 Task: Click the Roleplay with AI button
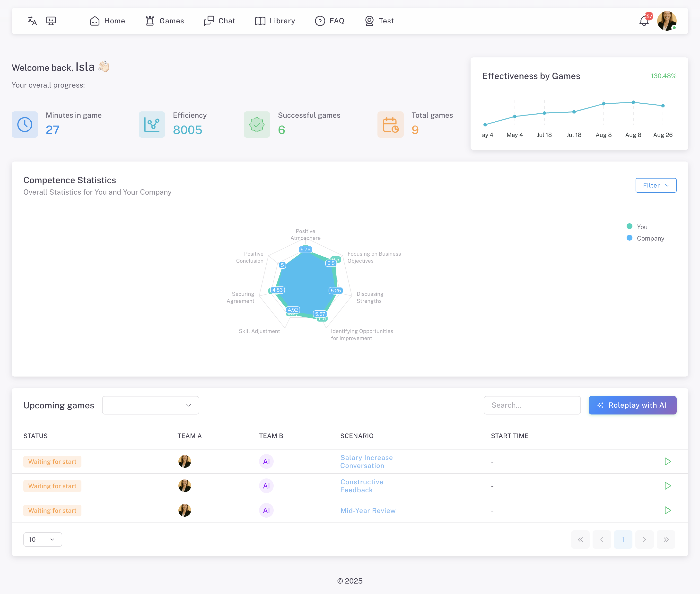tap(632, 405)
